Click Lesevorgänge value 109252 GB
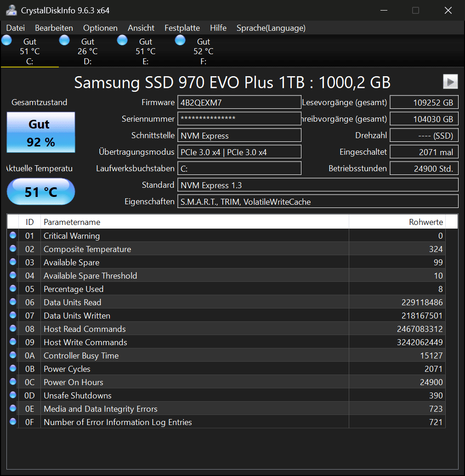Image resolution: width=465 pixels, height=476 pixels. coord(424,102)
